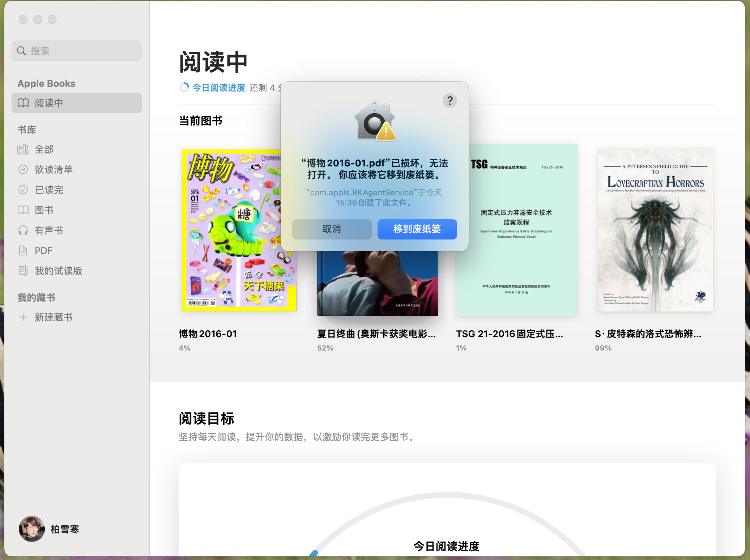
Task: Click the PDF document icon in sidebar
Action: coord(23,251)
